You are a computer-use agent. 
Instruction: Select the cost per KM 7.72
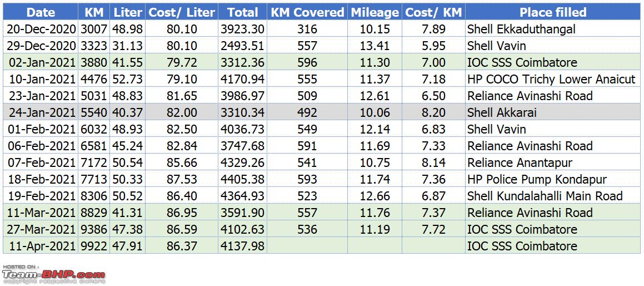pos(433,229)
